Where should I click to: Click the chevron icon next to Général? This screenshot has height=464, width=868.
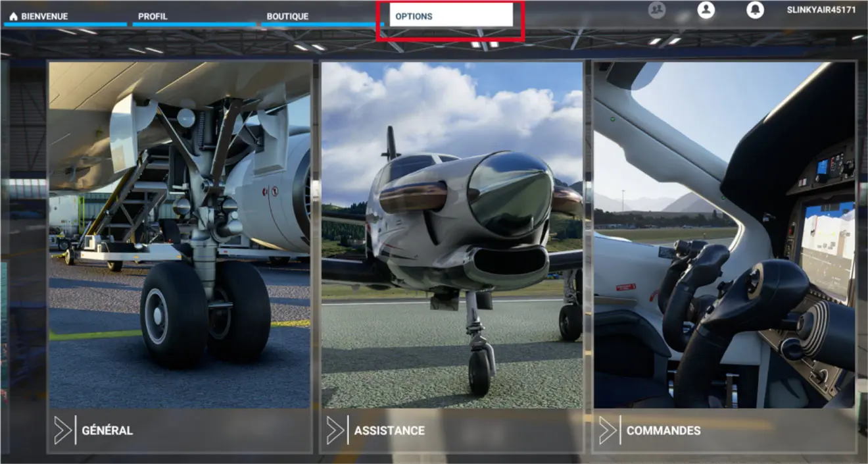63,430
